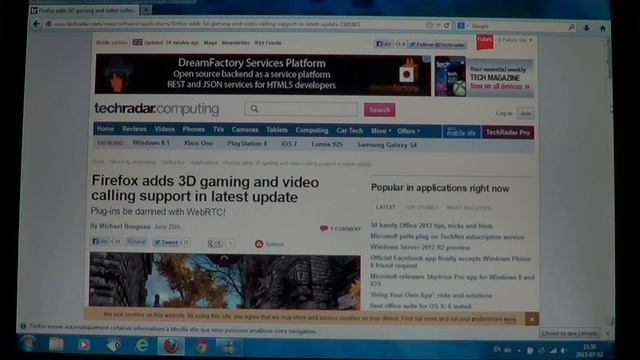Image resolution: width=640 pixels, height=360 pixels.
Task: Click the Google +1 button under the article
Action: (215, 243)
